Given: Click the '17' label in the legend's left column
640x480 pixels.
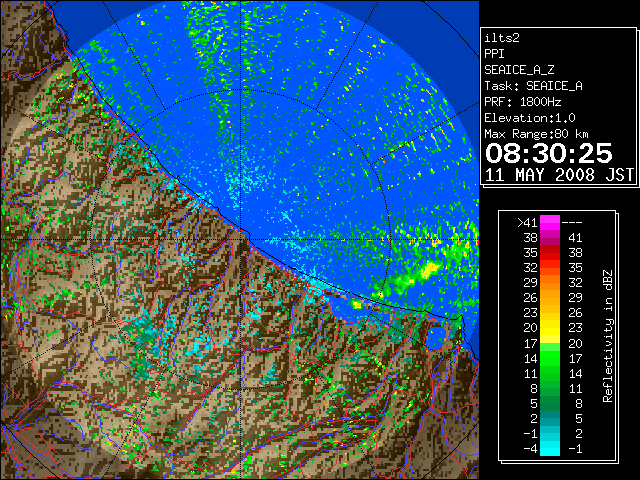Looking at the screenshot, I should (530, 343).
